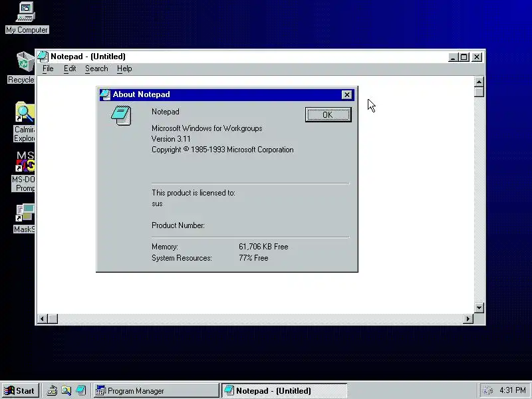The width and height of the screenshot is (532, 399).
Task: Select the Recycle bin desktop icon
Action: pos(23,67)
